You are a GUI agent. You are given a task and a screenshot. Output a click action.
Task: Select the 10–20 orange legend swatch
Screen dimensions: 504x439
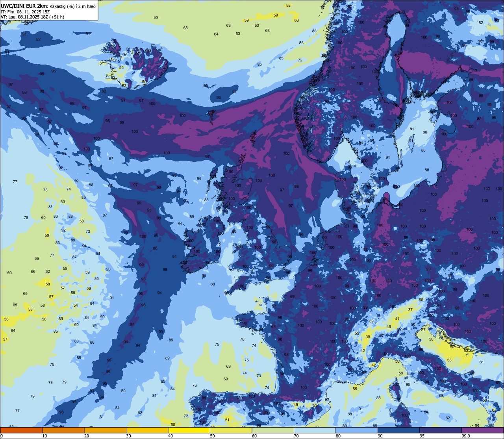[x=63, y=430]
